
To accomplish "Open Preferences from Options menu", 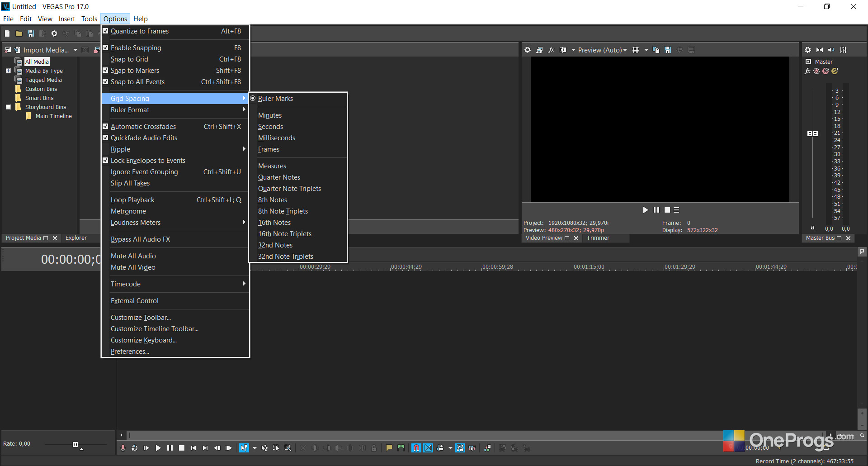I will (x=175, y=352).
